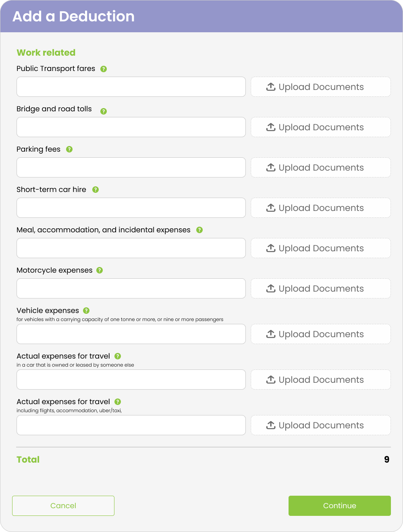Click the Bridge and road tolls input field
The width and height of the screenshot is (403, 532).
click(x=131, y=127)
